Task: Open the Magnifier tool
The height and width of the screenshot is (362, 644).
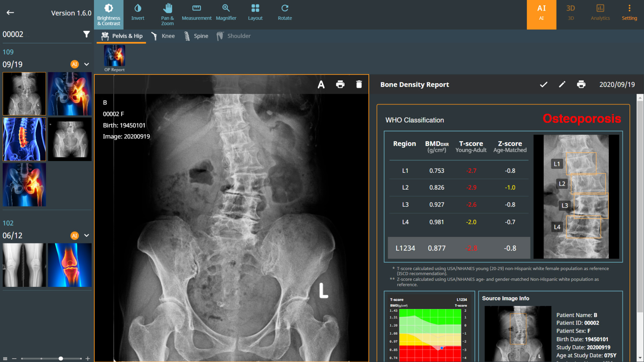Action: [x=226, y=13]
